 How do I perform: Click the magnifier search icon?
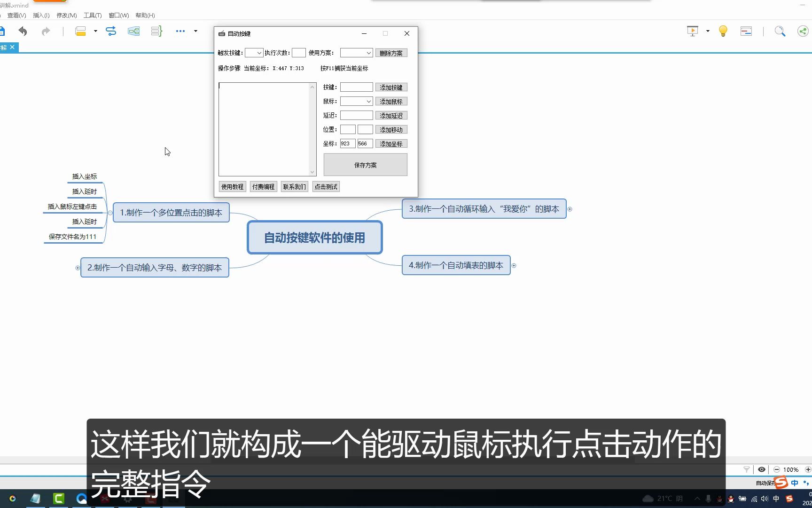click(780, 32)
